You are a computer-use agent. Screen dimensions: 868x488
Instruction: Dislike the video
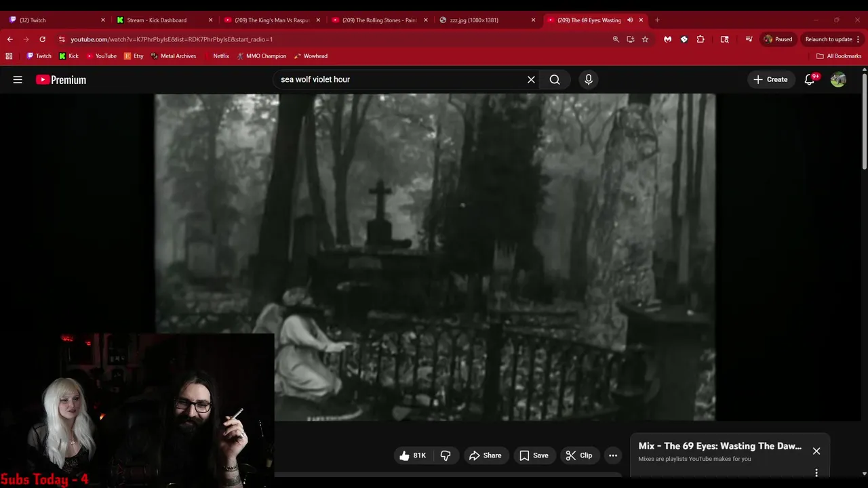pyautogui.click(x=446, y=455)
